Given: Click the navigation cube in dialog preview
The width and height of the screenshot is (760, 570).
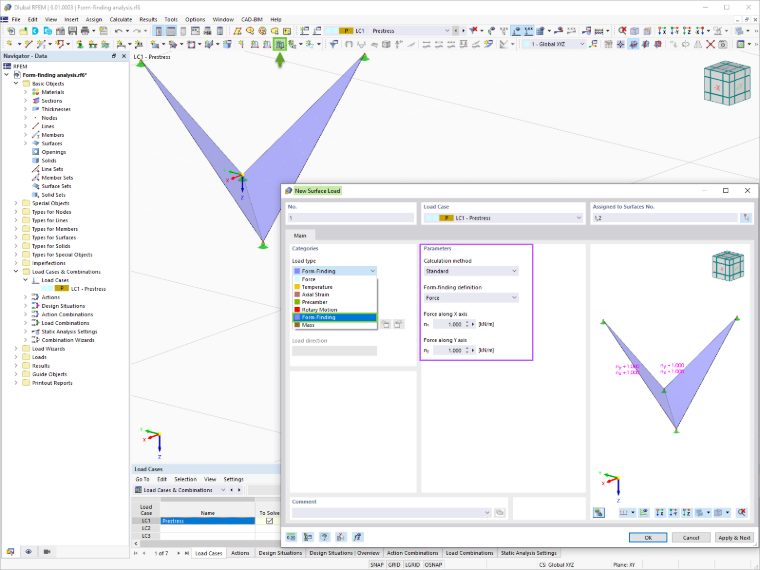Looking at the screenshot, I should coord(728,266).
